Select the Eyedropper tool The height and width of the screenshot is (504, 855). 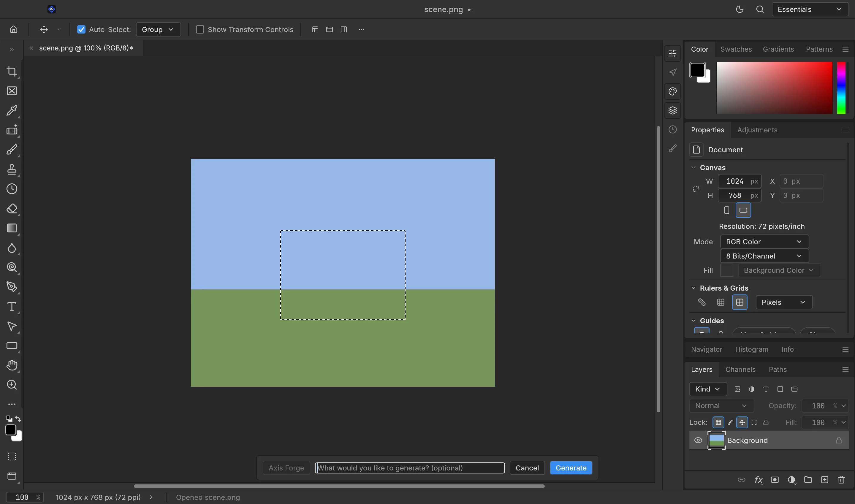click(x=12, y=110)
